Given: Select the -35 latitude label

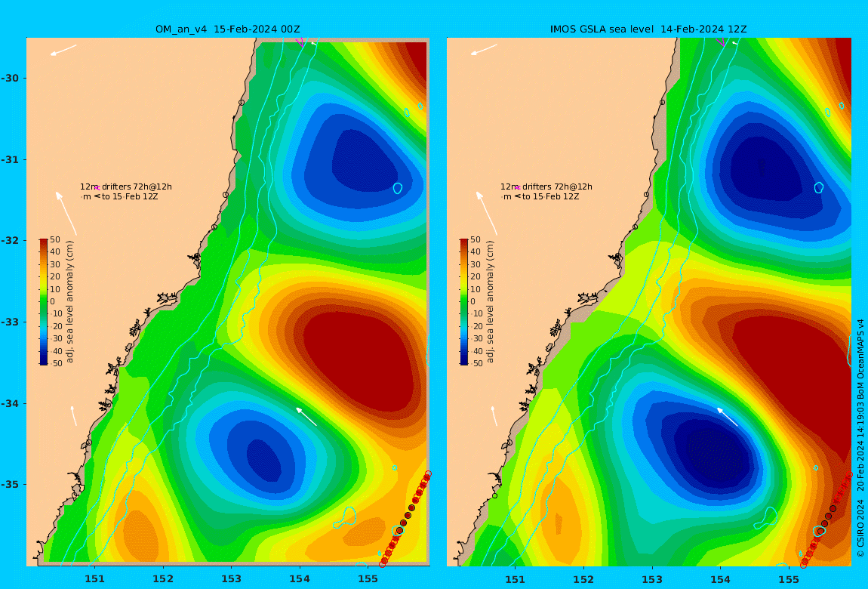Looking at the screenshot, I should 10,484.
